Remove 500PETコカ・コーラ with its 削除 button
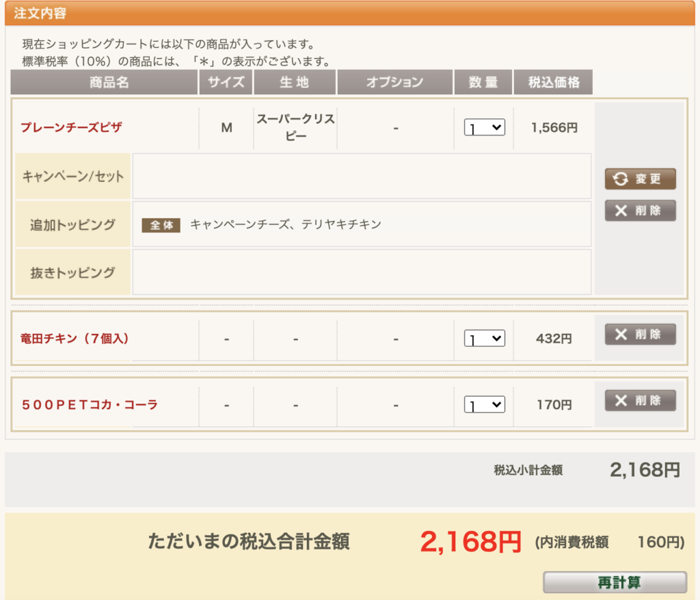700x600 pixels. pyautogui.click(x=640, y=400)
